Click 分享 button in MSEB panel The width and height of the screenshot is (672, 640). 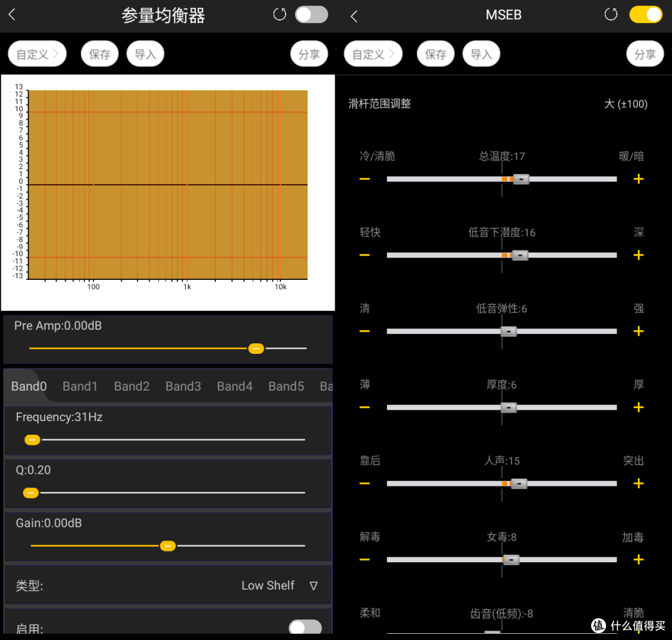(x=645, y=54)
